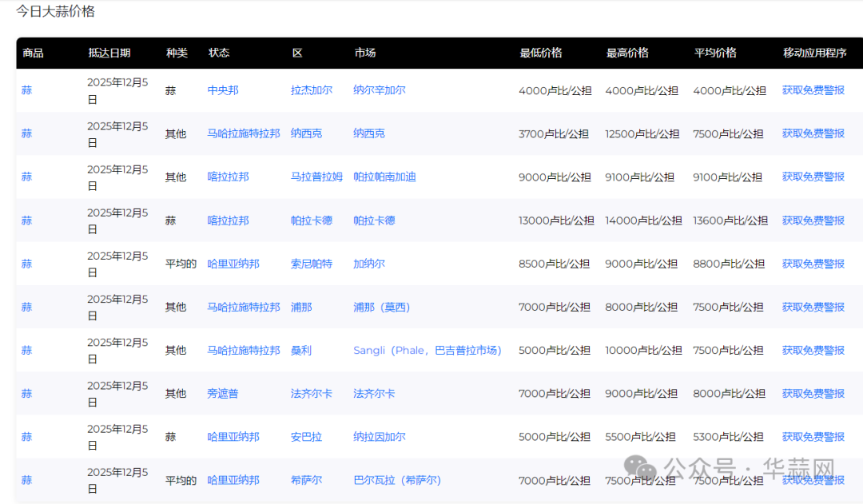Select the 10000卢比/公担 highest price cell
Screen dimensions: 863x504
(x=643, y=351)
